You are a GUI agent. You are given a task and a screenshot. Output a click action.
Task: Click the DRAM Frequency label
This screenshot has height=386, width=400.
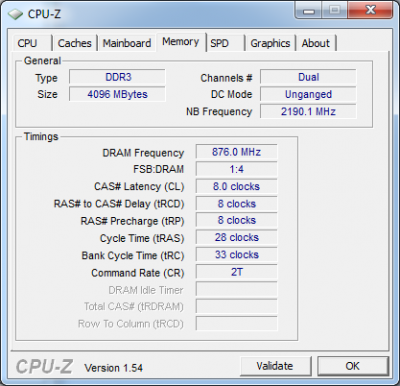click(143, 153)
